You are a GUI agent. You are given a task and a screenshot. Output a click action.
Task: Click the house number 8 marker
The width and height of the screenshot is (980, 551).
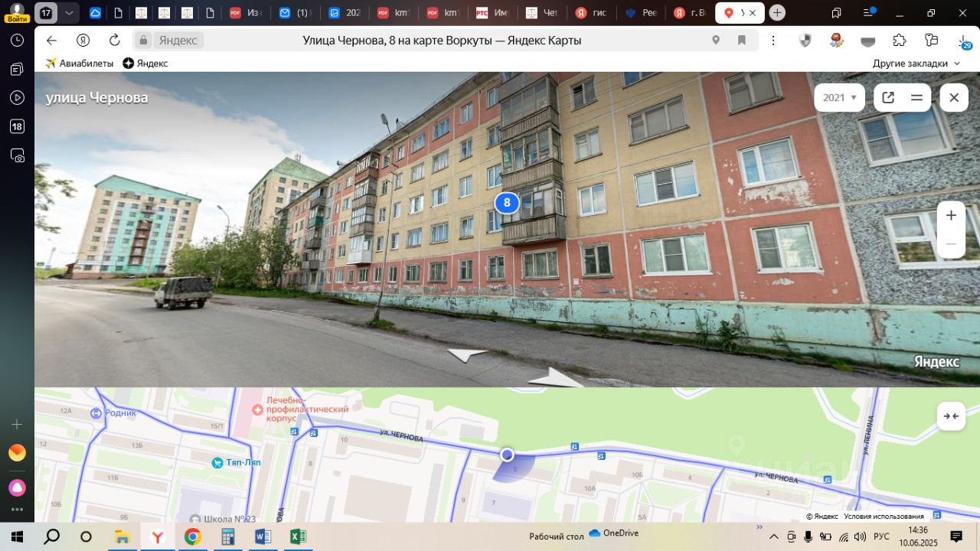pos(507,203)
